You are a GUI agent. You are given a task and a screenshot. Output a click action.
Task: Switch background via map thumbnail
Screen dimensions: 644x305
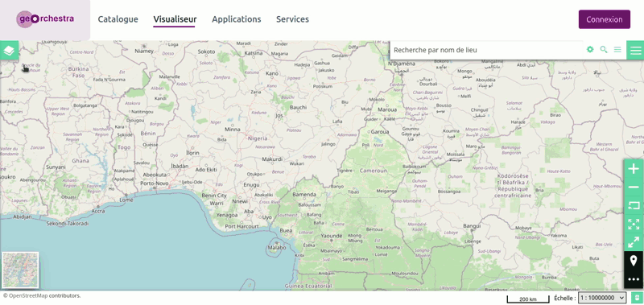20,270
